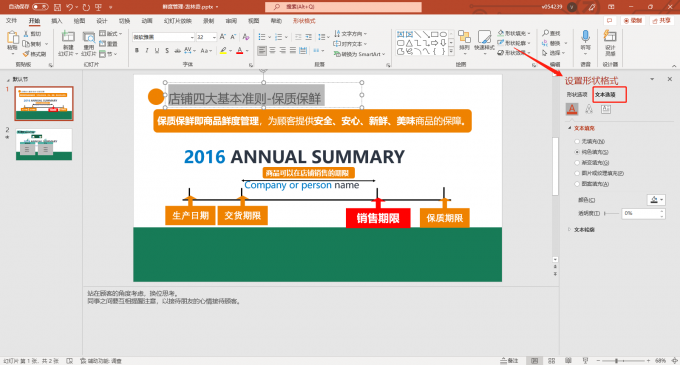The height and width of the screenshot is (365, 680).
Task: Select the second slide thumbnail
Action: coord(44,144)
